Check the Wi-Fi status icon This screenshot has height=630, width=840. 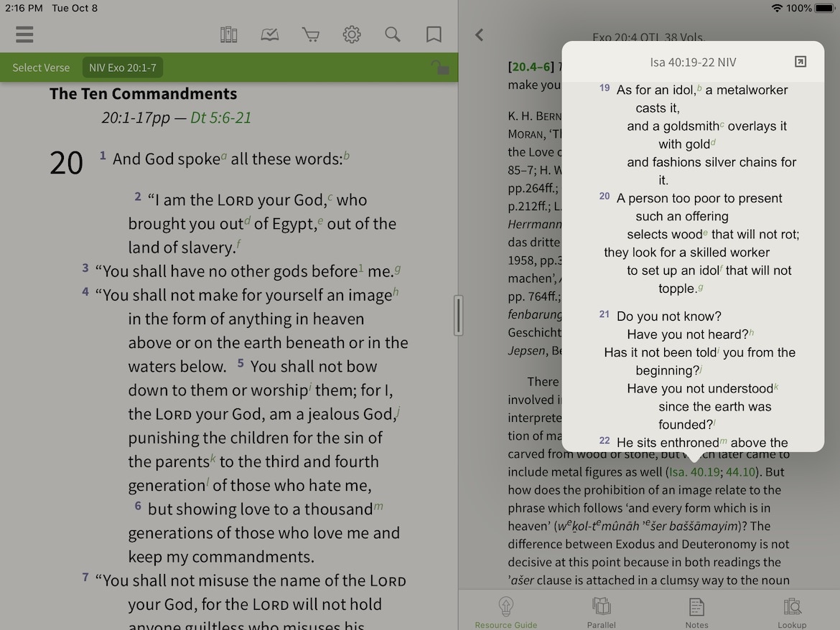pyautogui.click(x=777, y=8)
